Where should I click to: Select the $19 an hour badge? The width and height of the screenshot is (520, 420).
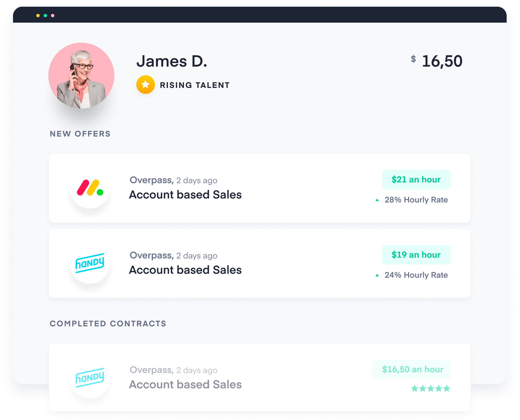pyautogui.click(x=416, y=255)
